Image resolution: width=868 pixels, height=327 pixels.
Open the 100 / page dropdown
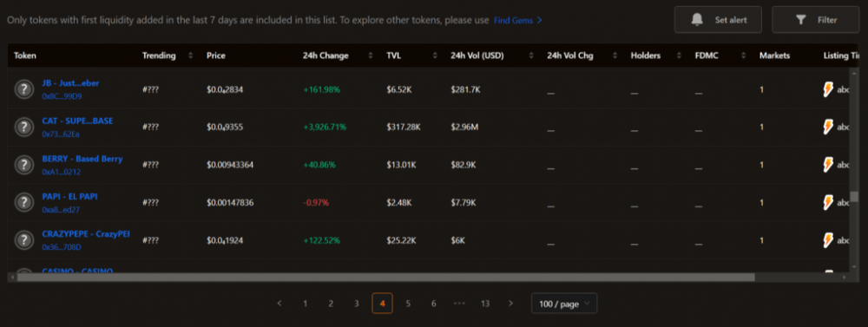point(564,304)
